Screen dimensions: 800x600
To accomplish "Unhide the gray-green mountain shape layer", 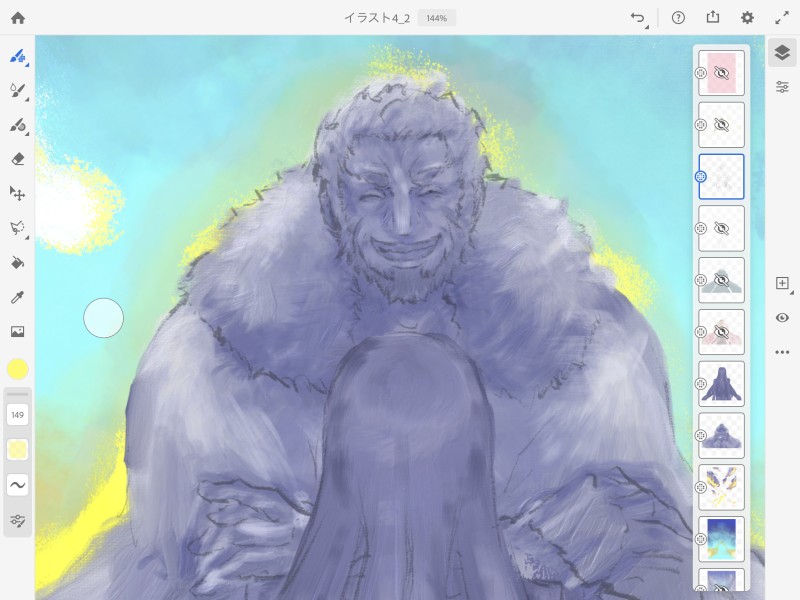I will 721,280.
